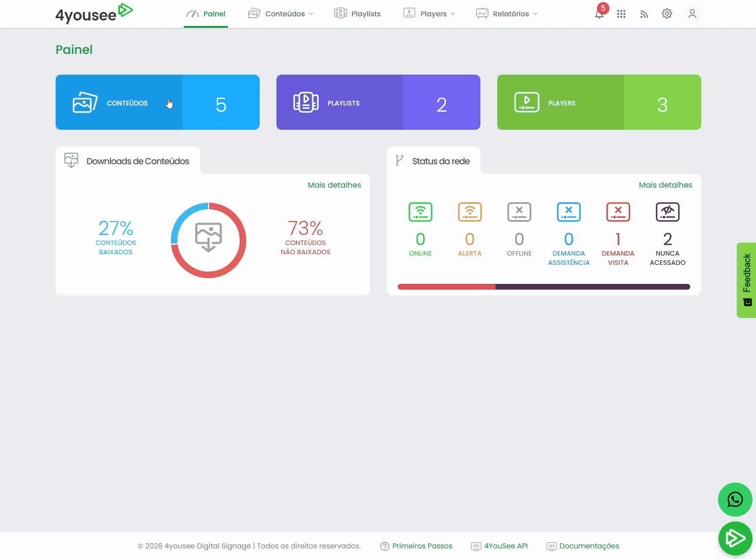Go to the Playlists menu item
This screenshot has height=559, width=756.
click(357, 14)
